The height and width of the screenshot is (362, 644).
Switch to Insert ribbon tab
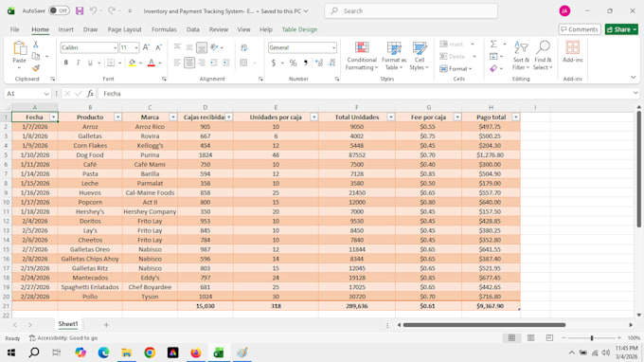[x=65, y=29]
